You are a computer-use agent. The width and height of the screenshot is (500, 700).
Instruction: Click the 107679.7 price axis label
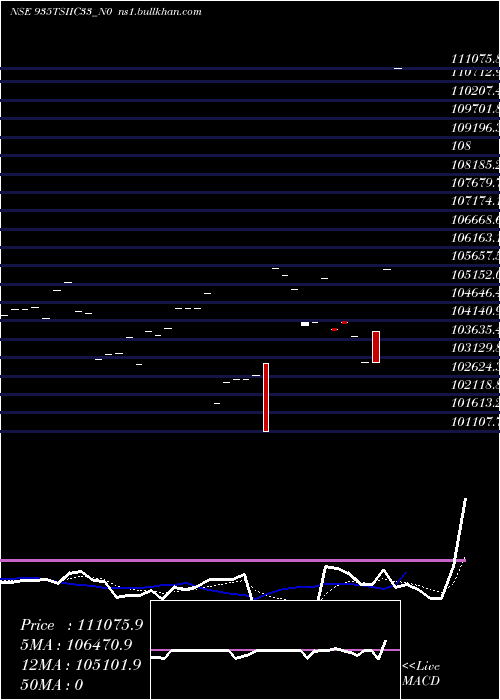point(475,183)
